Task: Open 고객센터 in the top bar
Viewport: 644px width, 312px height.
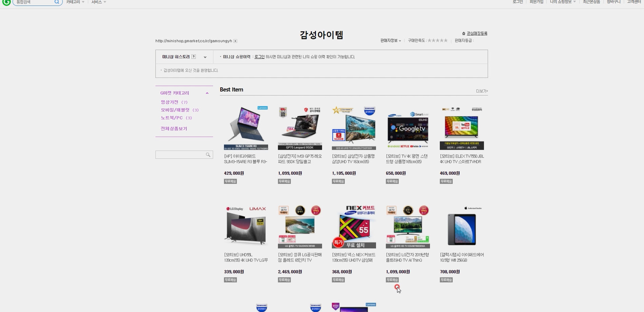Action: [634, 2]
